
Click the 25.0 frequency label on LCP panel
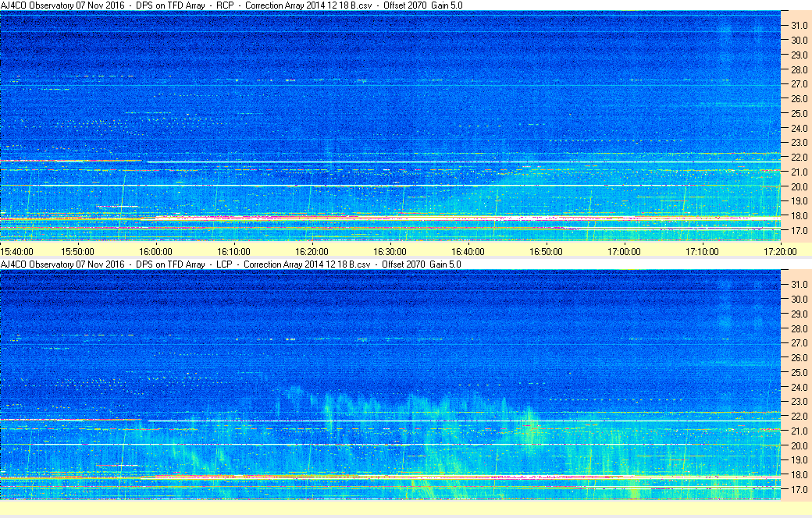(x=799, y=373)
